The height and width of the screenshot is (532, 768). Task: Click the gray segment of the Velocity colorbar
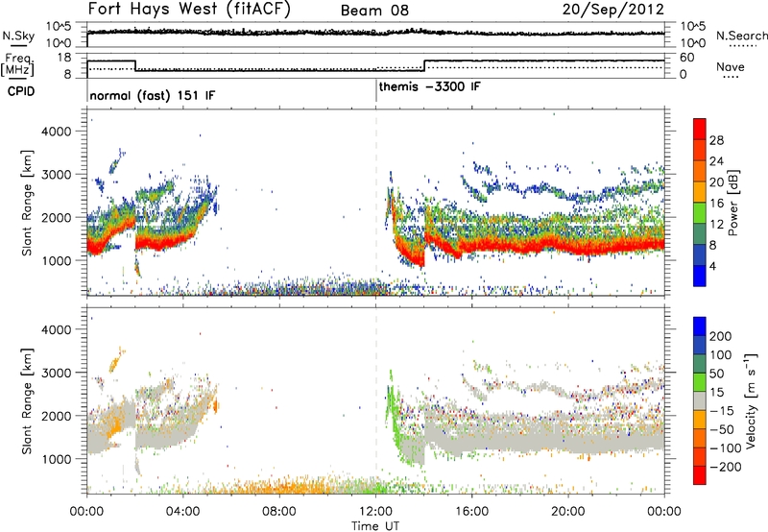pyautogui.click(x=700, y=401)
